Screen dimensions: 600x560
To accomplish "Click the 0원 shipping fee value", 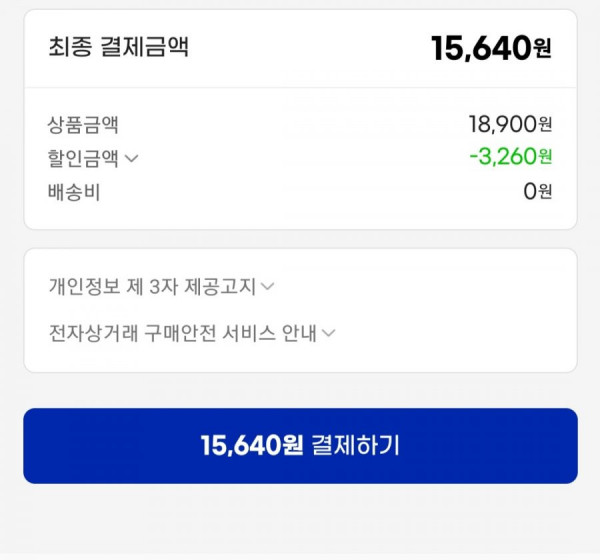I will coord(538,191).
